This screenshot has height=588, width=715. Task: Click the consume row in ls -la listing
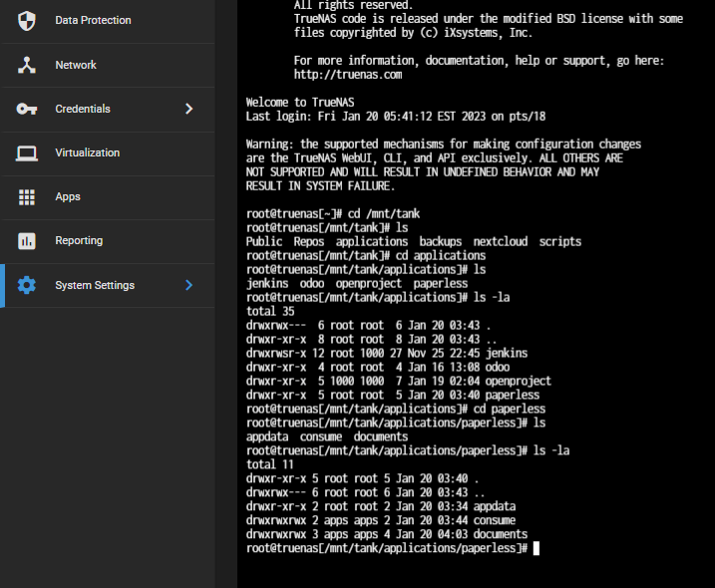tap(381, 520)
